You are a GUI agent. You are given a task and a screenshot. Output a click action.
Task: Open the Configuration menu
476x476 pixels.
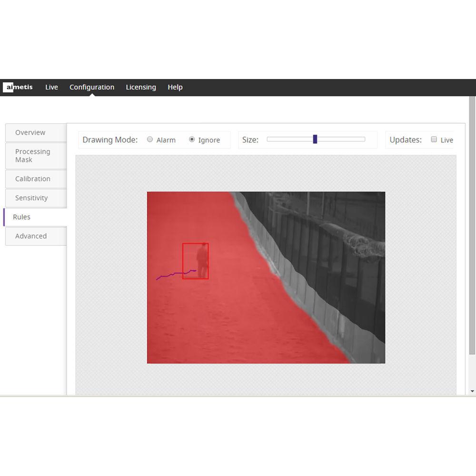92,87
